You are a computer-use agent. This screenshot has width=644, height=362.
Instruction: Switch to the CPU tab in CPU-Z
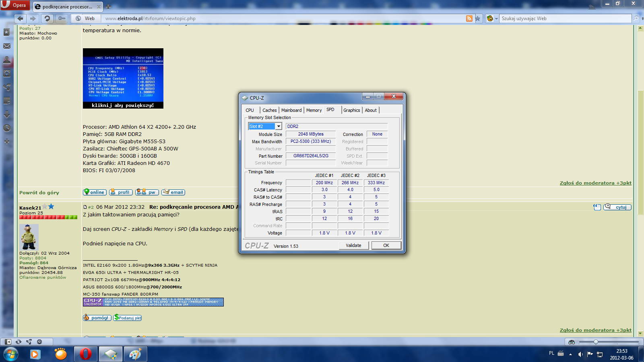coord(250,110)
